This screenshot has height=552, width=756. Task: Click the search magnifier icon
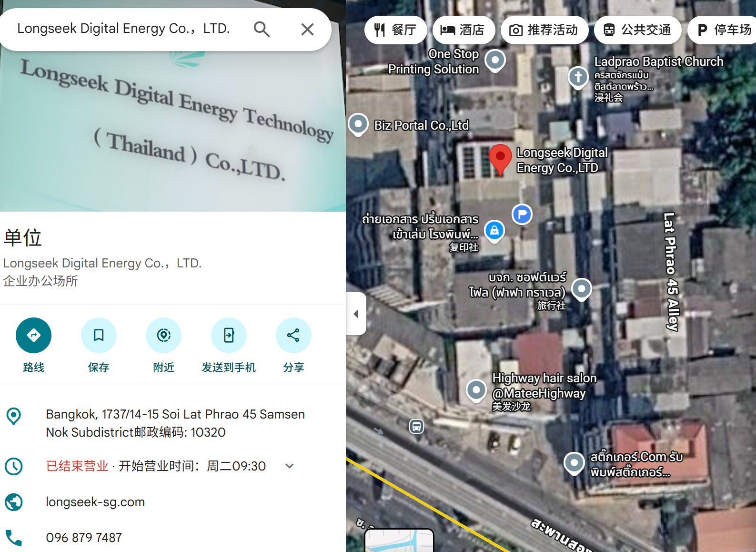click(262, 30)
